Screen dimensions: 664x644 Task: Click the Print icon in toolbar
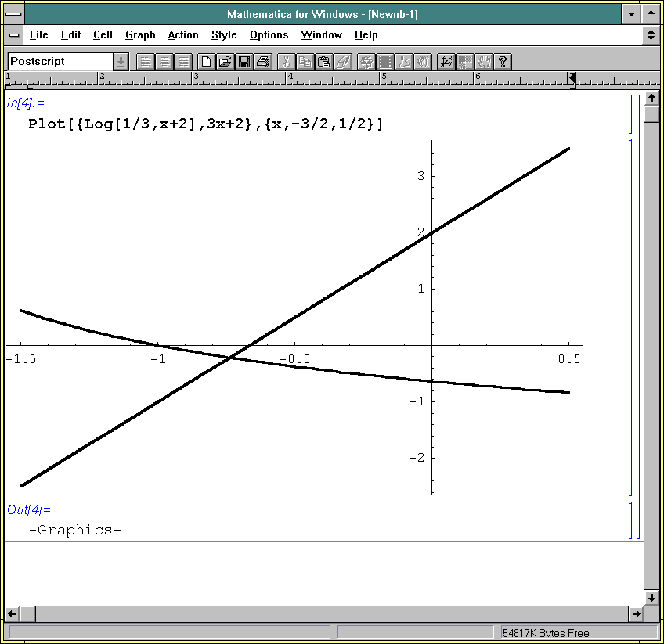263,62
